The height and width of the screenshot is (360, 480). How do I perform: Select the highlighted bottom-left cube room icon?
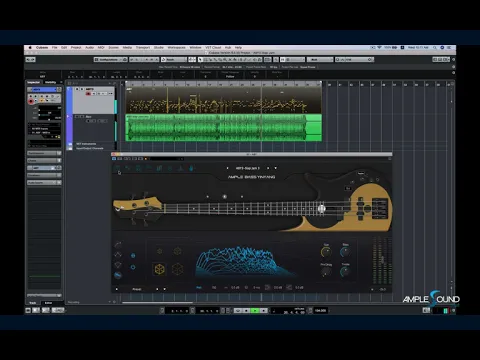(159, 269)
